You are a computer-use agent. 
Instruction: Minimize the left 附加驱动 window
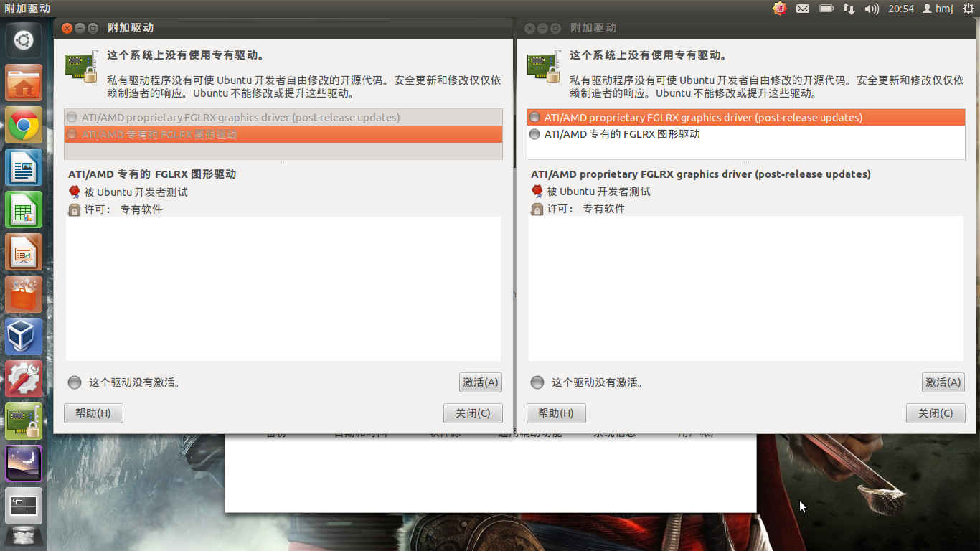click(x=80, y=28)
